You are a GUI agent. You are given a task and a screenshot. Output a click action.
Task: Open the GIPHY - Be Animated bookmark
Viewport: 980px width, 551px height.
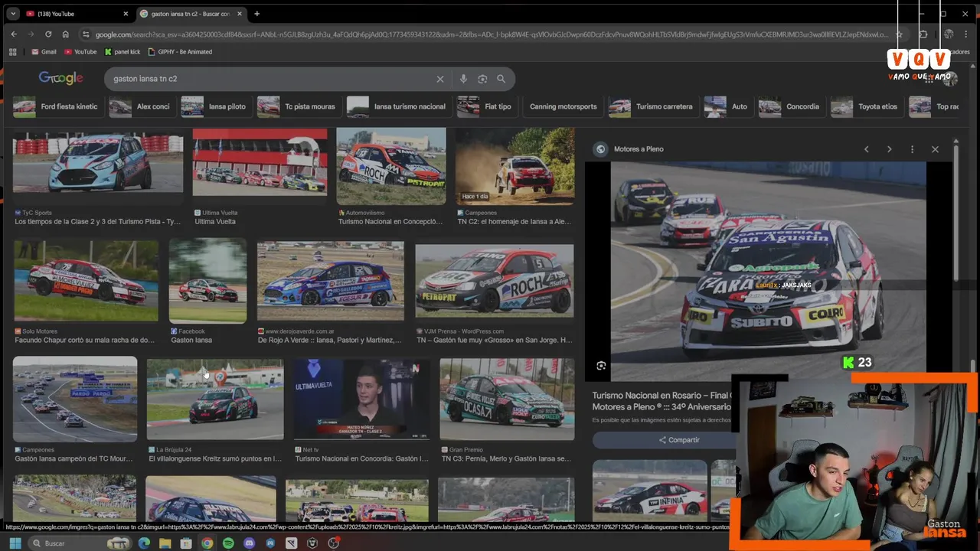[180, 52]
